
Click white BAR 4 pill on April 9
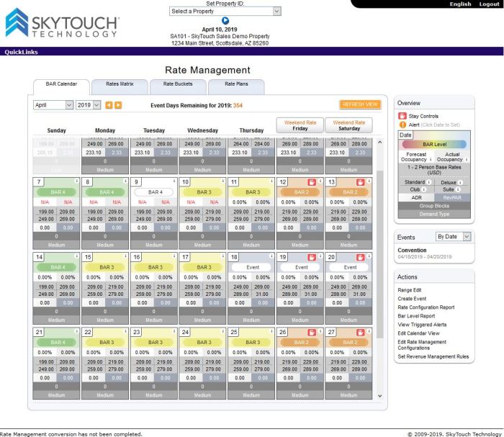tap(155, 192)
